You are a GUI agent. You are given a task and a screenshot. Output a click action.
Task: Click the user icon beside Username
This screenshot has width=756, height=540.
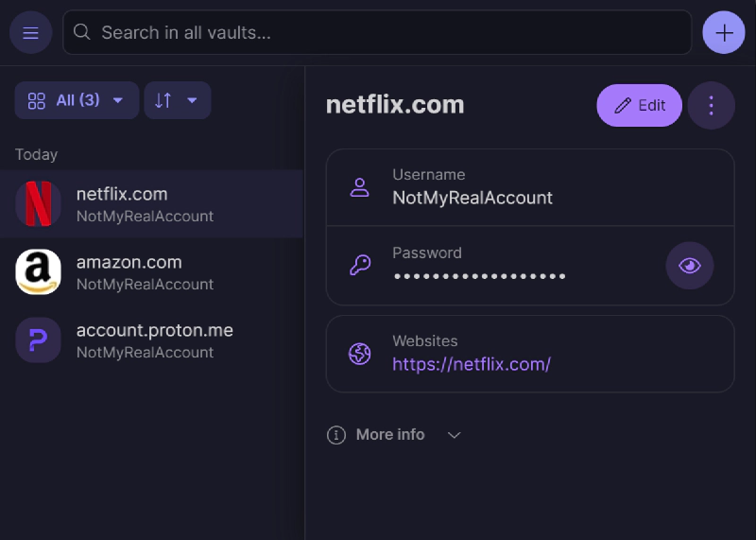click(x=359, y=187)
